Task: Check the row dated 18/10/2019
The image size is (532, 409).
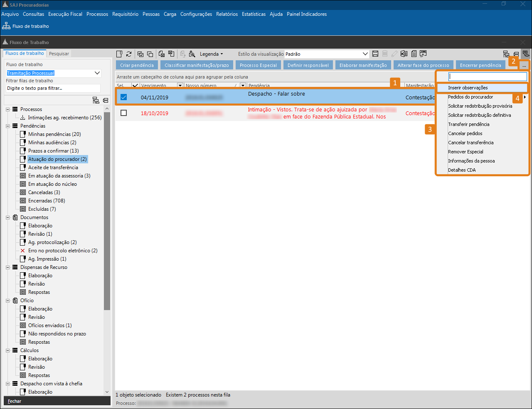Action: click(123, 113)
